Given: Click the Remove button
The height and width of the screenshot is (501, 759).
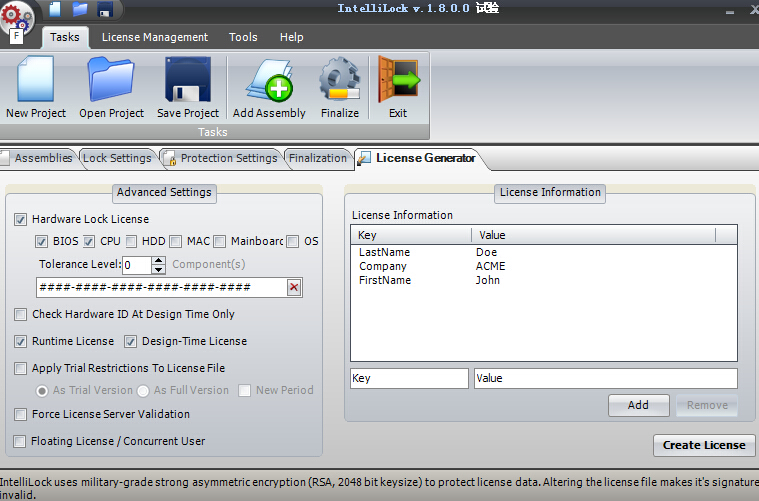Looking at the screenshot, I should click(707, 405).
